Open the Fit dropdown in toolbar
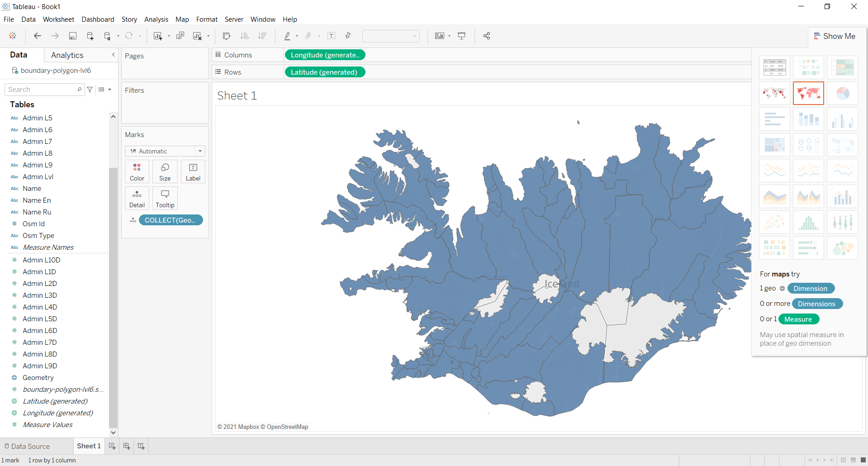 391,36
